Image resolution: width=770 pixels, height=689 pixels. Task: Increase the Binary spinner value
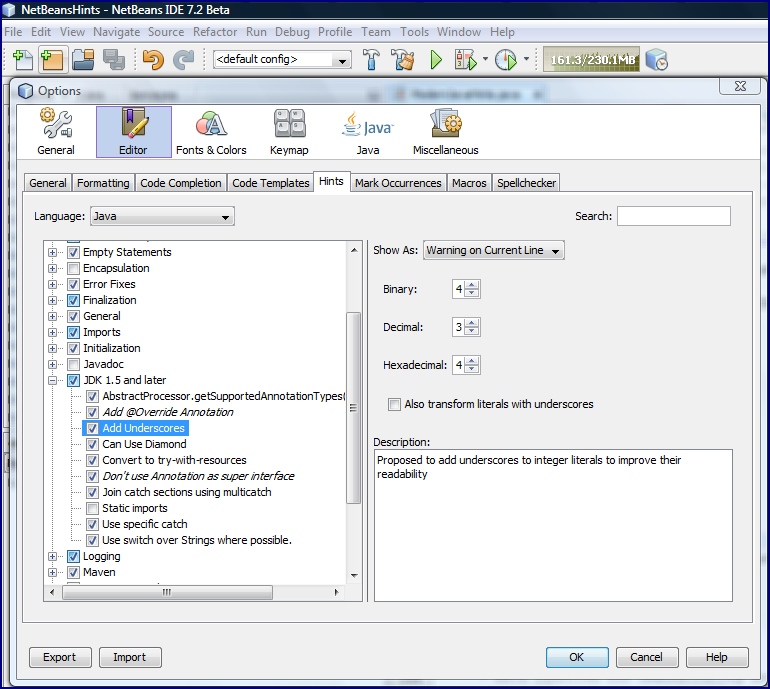tap(471, 285)
